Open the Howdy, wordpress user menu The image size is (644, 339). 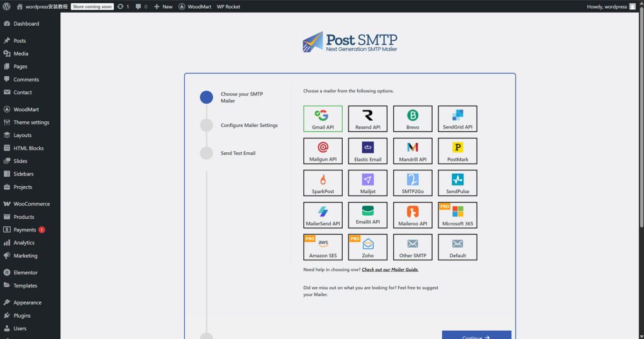point(611,6)
